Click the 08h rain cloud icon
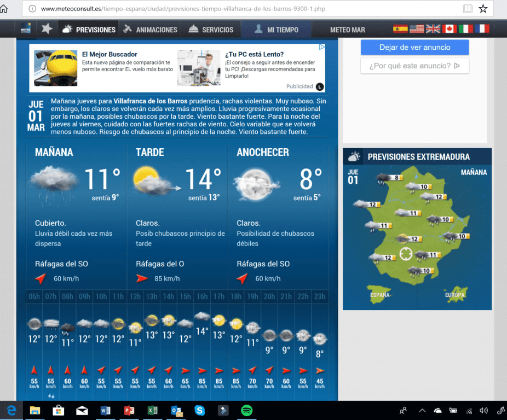 67,329
